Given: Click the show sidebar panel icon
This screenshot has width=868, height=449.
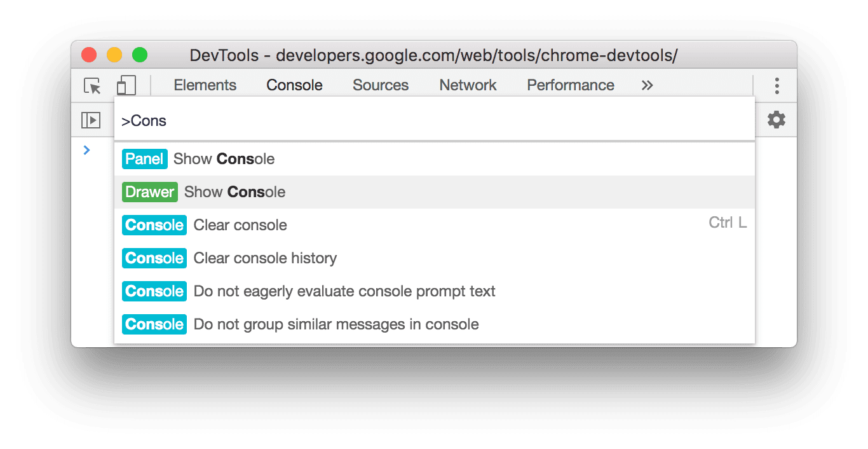Looking at the screenshot, I should (x=92, y=120).
